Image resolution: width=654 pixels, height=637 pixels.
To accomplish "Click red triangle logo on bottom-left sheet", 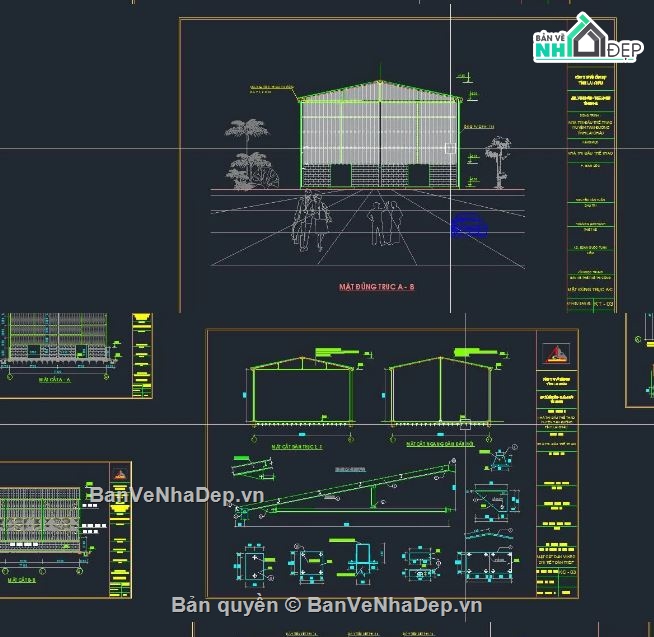I will [118, 473].
